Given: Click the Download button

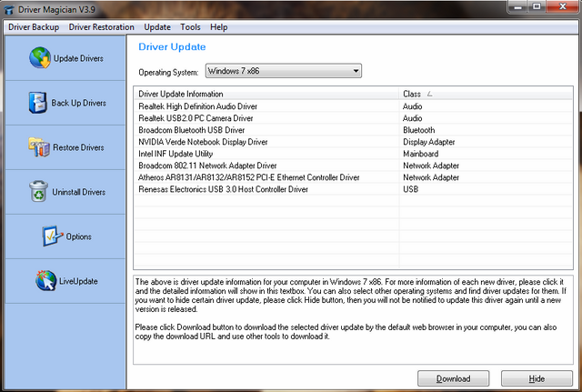Looking at the screenshot, I should pos(453,378).
